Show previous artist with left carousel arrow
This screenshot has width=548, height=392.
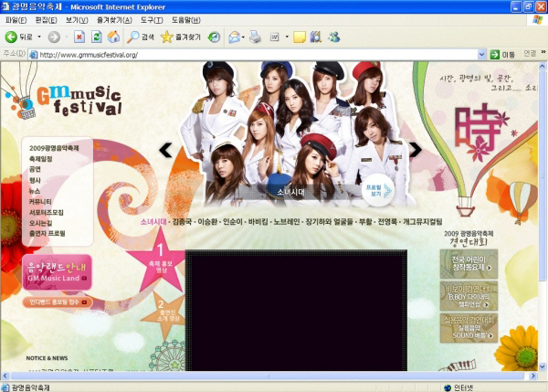(166, 150)
